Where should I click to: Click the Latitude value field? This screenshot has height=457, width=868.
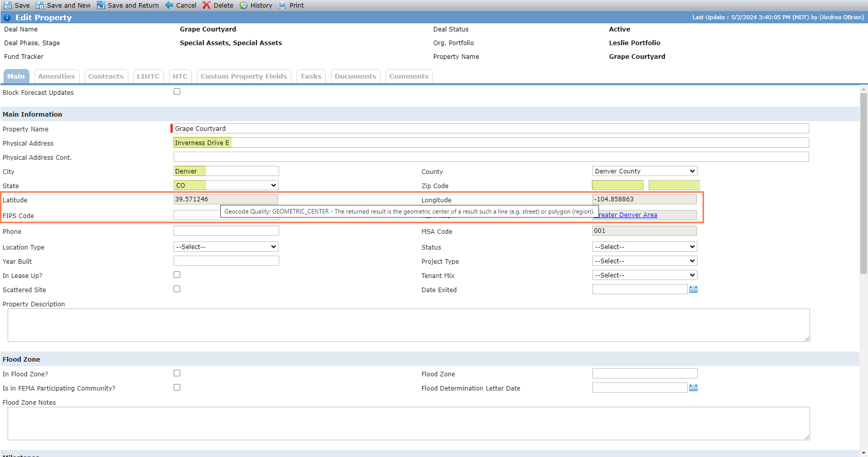pyautogui.click(x=226, y=199)
